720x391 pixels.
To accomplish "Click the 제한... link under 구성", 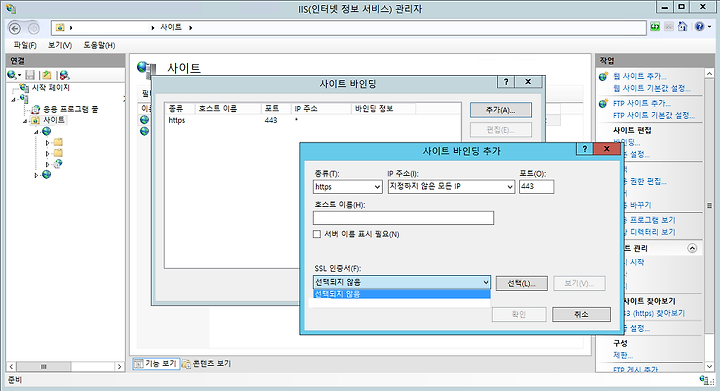I will [x=623, y=355].
